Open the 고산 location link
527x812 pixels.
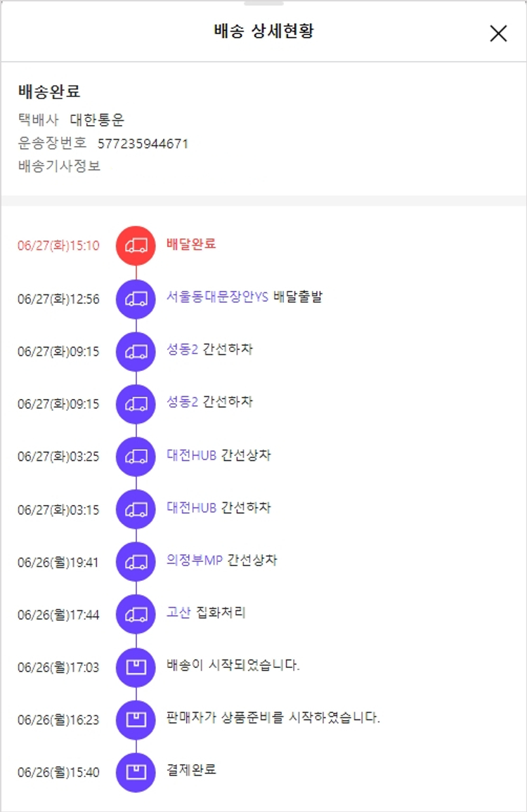click(178, 613)
